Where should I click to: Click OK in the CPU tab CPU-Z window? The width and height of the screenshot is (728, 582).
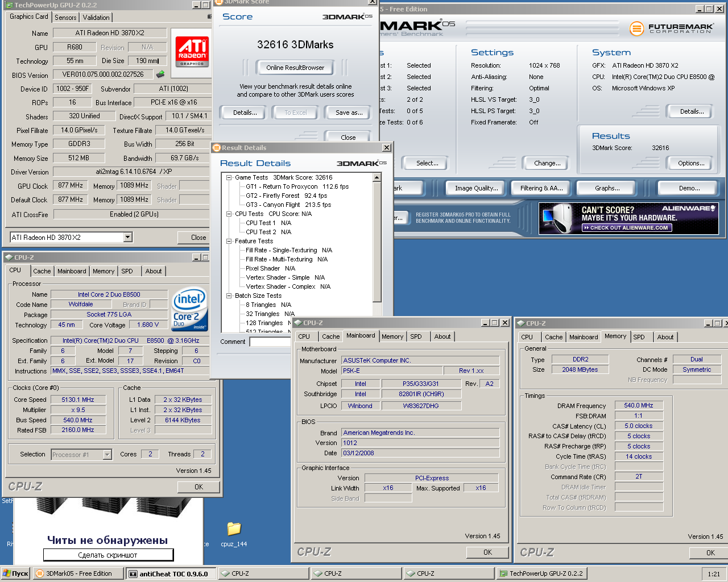click(198, 487)
